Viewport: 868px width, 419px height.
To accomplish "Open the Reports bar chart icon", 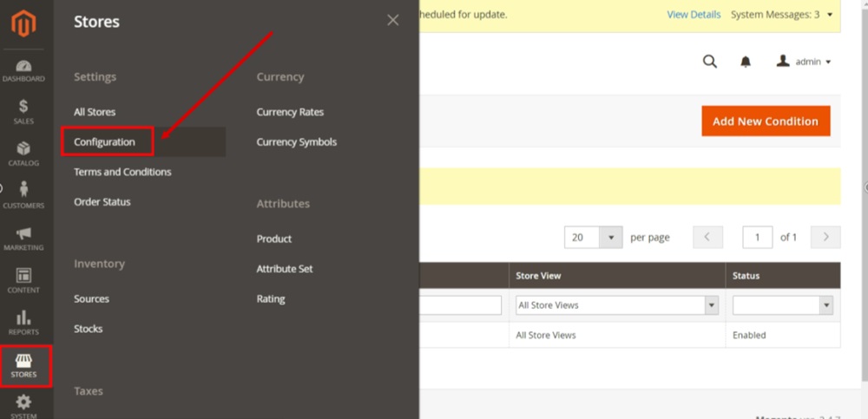I will tap(23, 322).
